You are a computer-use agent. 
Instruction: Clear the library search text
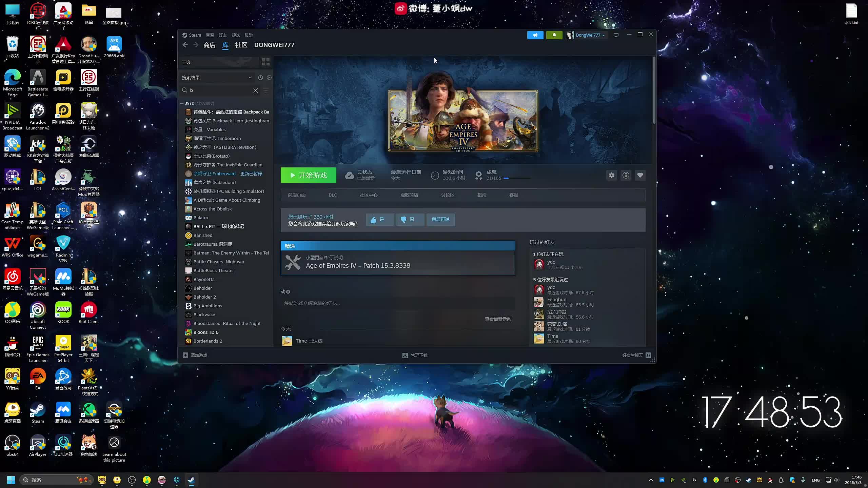click(256, 90)
